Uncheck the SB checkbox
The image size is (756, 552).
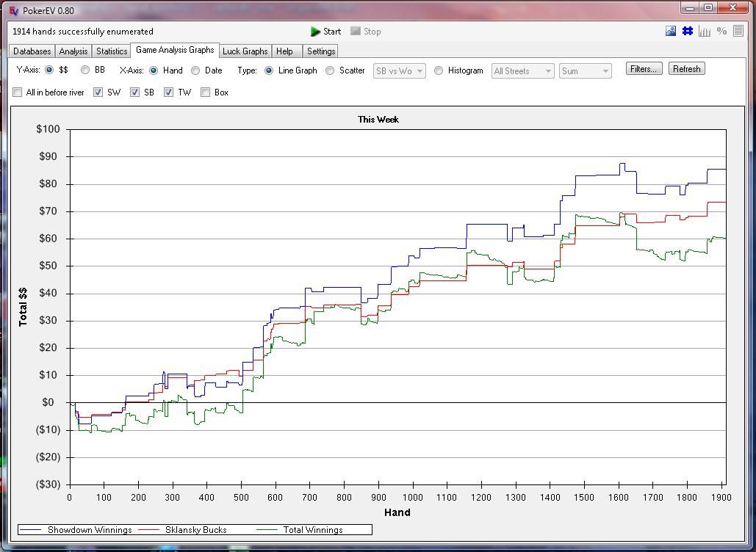click(x=134, y=92)
